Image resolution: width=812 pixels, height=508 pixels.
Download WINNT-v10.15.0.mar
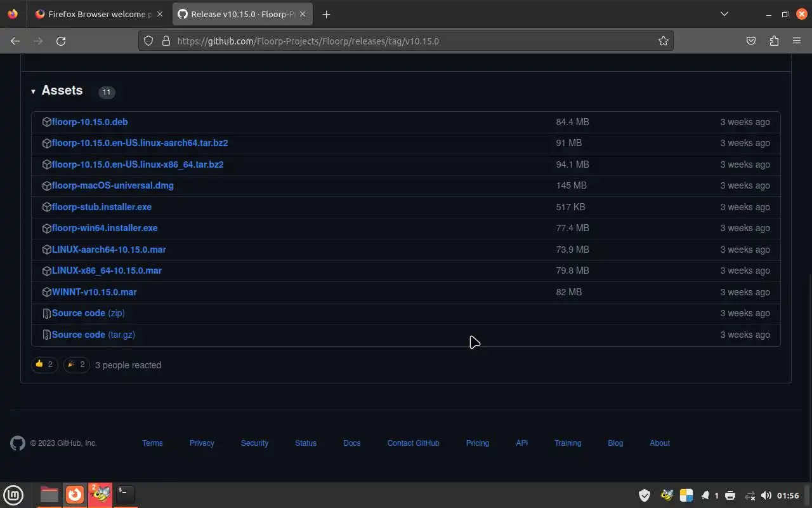point(94,292)
